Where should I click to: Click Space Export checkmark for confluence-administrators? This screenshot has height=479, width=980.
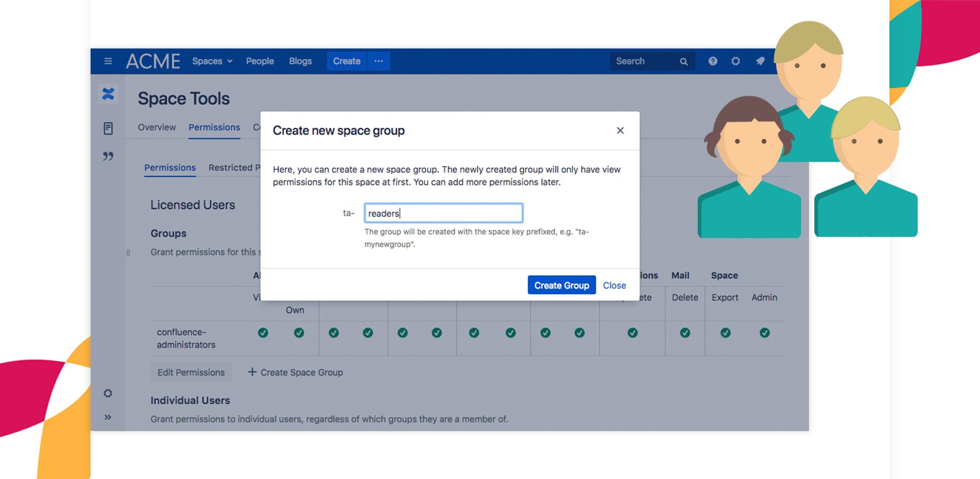coord(725,333)
